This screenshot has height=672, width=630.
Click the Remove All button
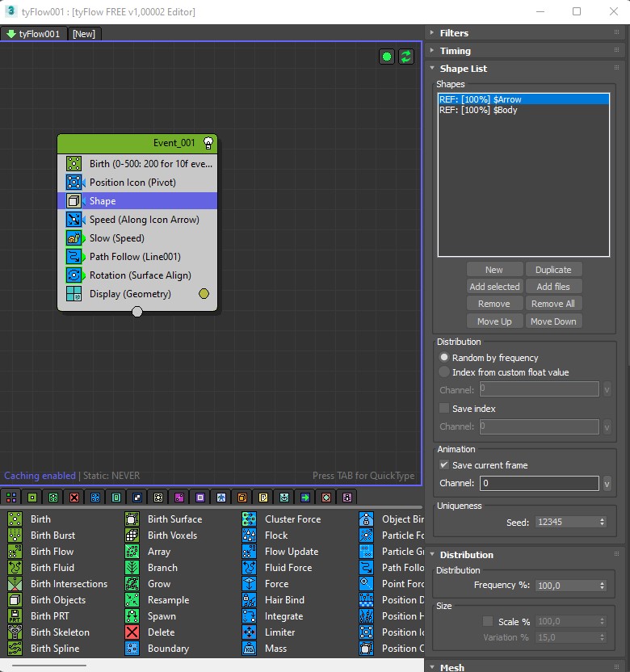553,304
